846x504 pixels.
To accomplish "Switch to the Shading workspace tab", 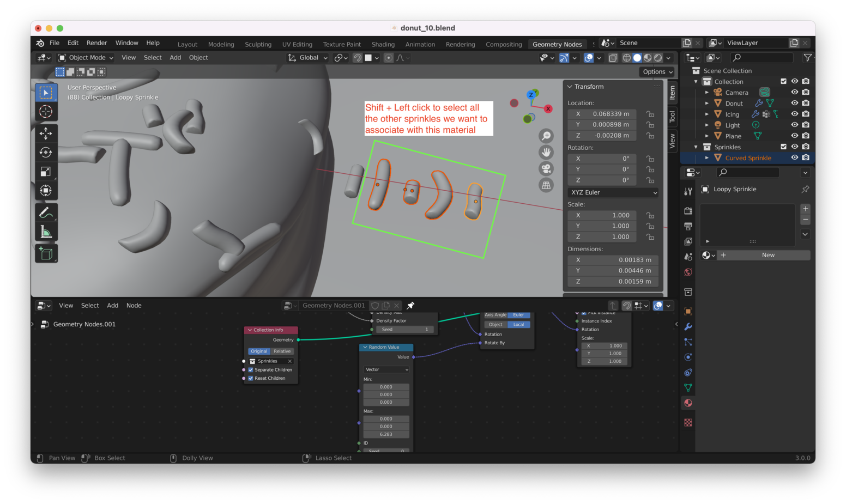I will (x=383, y=45).
